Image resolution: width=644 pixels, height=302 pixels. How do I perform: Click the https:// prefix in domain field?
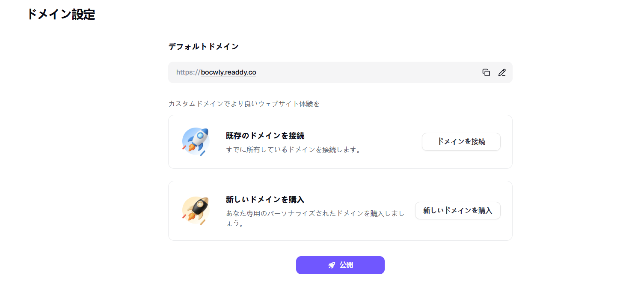188,72
